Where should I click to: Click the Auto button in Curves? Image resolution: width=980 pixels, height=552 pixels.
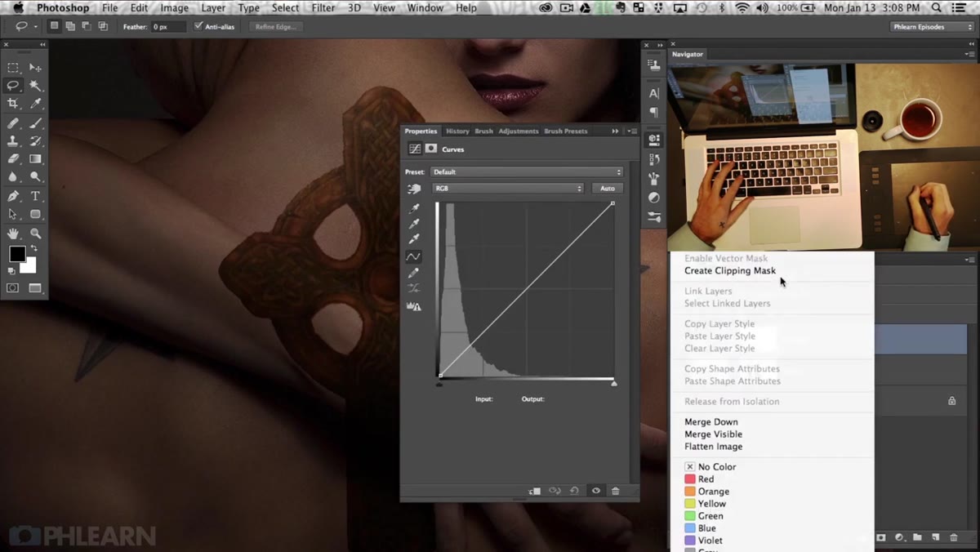608,189
